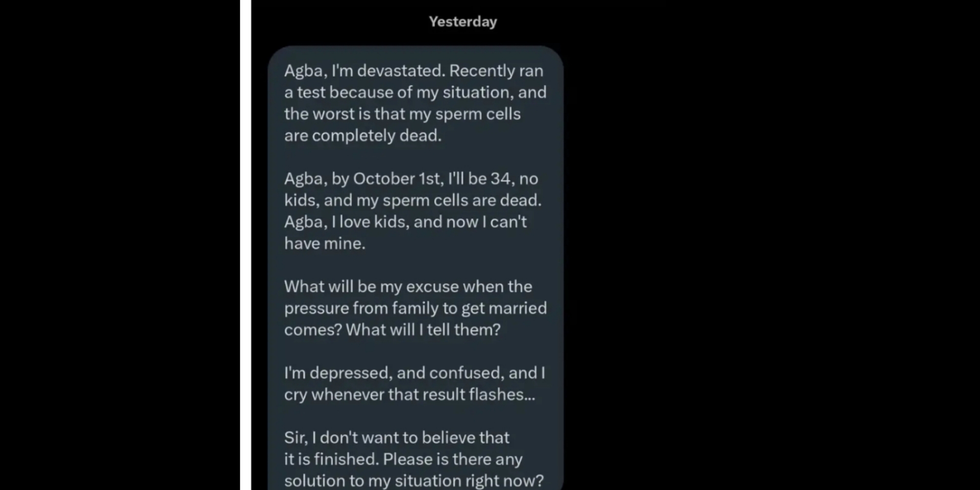Click the paragraph mentioning October 1st
Screen dimensions: 980x490
[413, 211]
